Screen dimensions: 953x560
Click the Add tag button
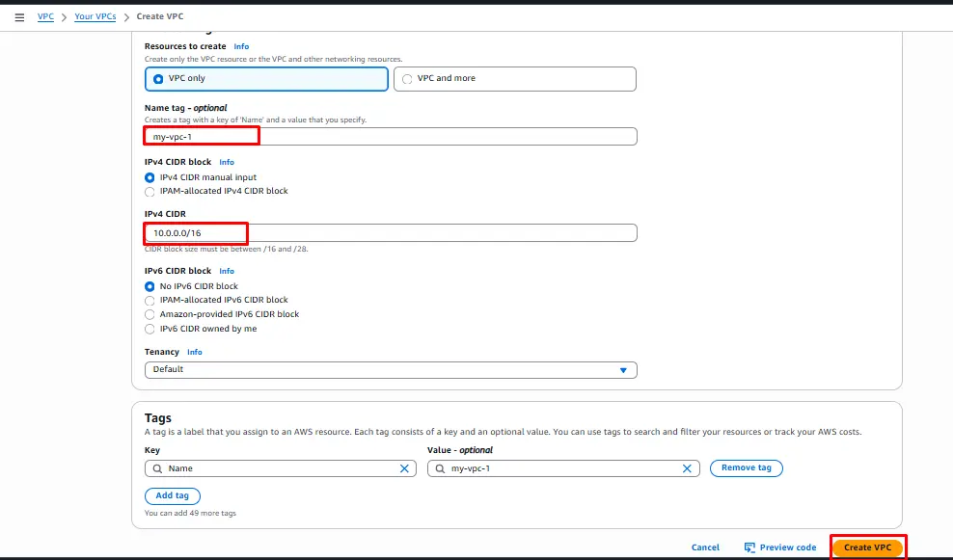[x=173, y=495]
